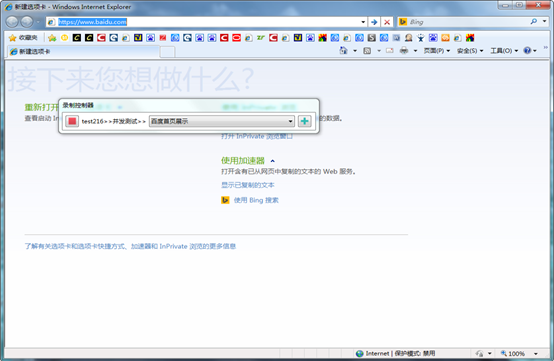Open the zoom level dropdown arrow
Screen dimensions: 554x361
536,354
